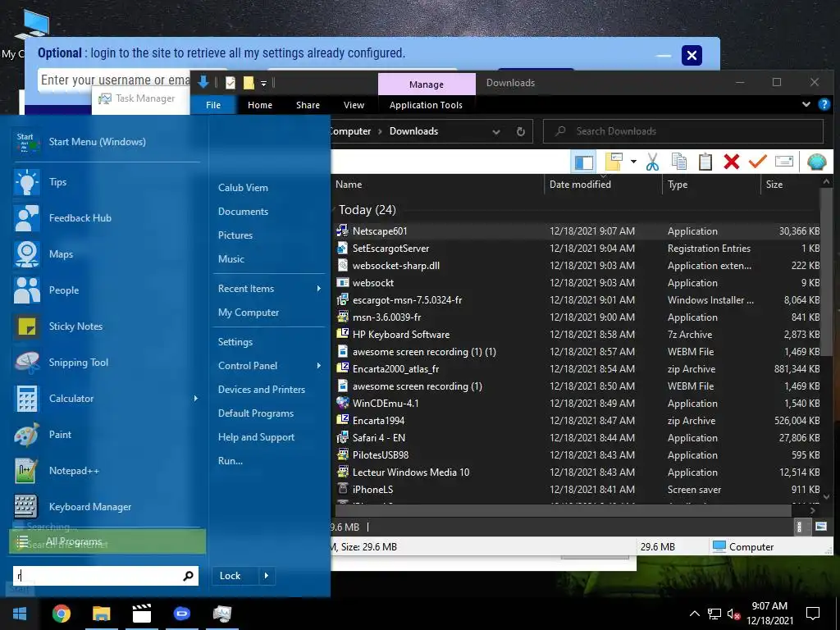The width and height of the screenshot is (840, 630).
Task: Open File Explorer from taskbar
Action: click(x=101, y=614)
